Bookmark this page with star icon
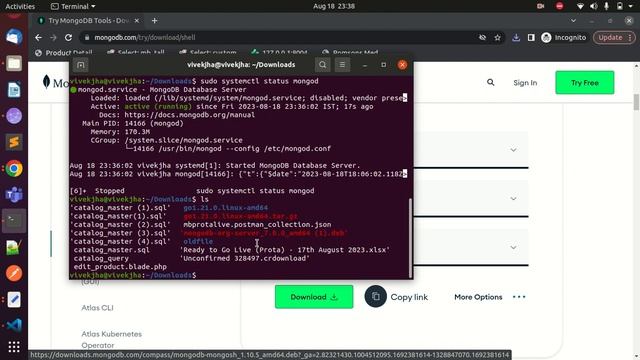Screen dimensions: 640x360 pyautogui.click(x=497, y=38)
